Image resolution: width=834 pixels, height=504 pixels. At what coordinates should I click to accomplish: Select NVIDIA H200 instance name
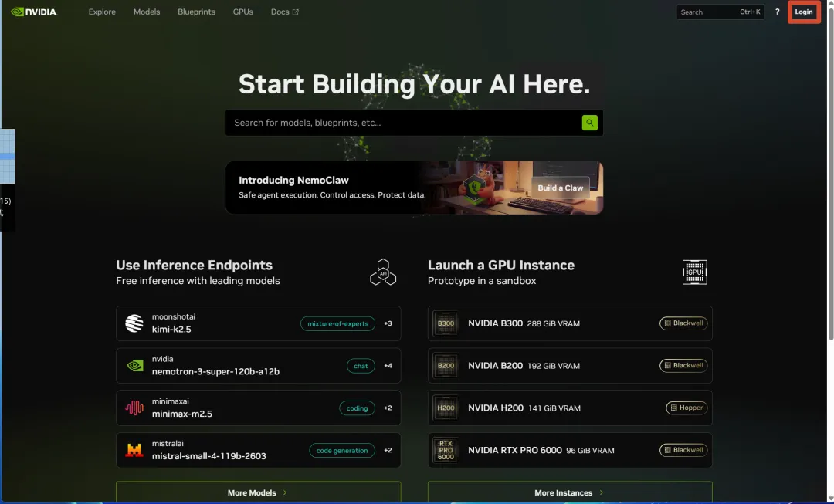[496, 408]
